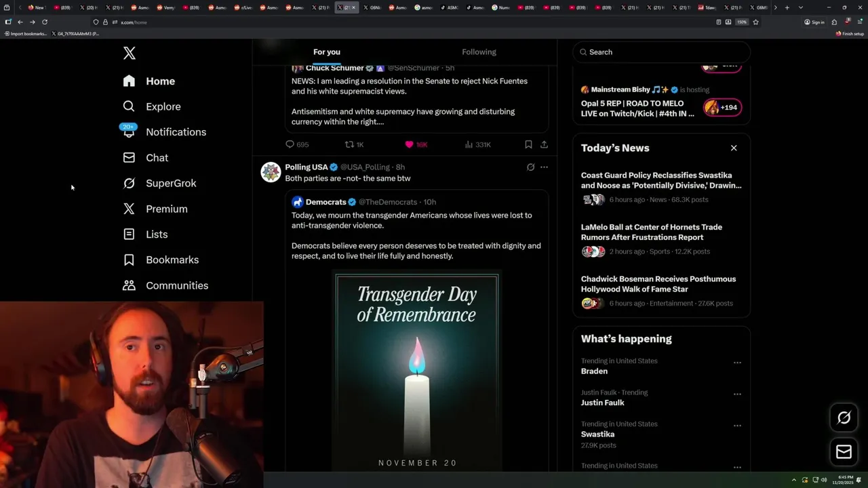The height and width of the screenshot is (488, 868).
Task: Open the quoted Democrats account name
Action: click(x=325, y=202)
